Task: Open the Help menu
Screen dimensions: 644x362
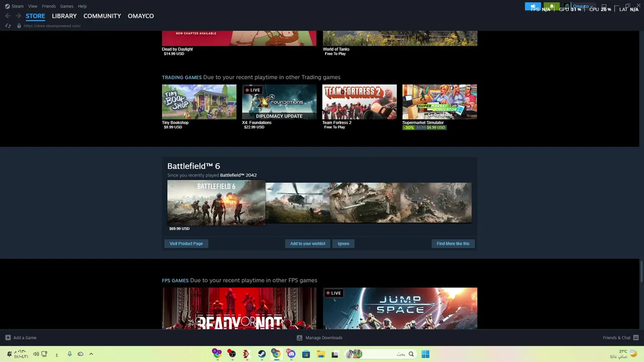Action: coord(82,6)
